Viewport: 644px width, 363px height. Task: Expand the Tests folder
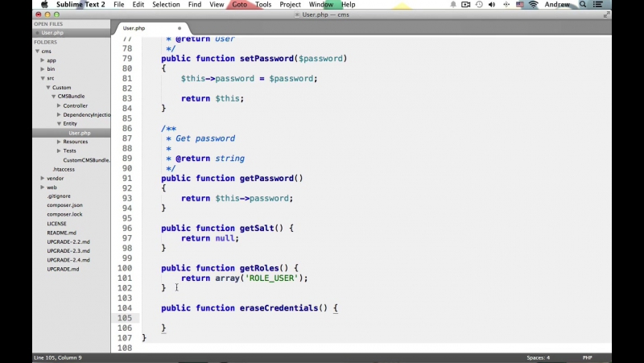pos(59,151)
